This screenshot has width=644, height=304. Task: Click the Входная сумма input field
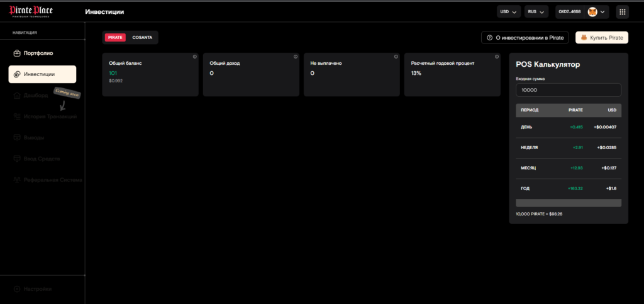569,90
